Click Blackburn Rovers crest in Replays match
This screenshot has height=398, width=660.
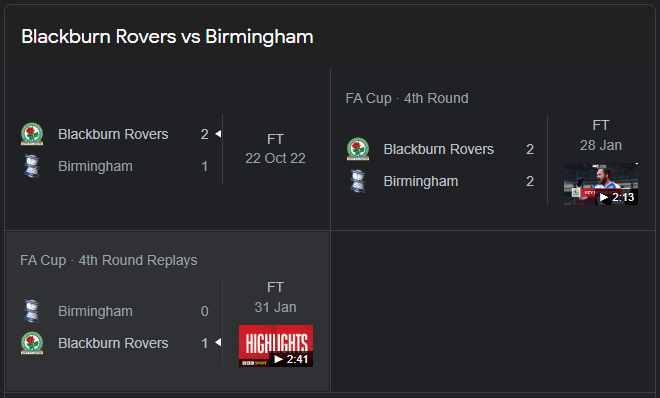click(32, 343)
